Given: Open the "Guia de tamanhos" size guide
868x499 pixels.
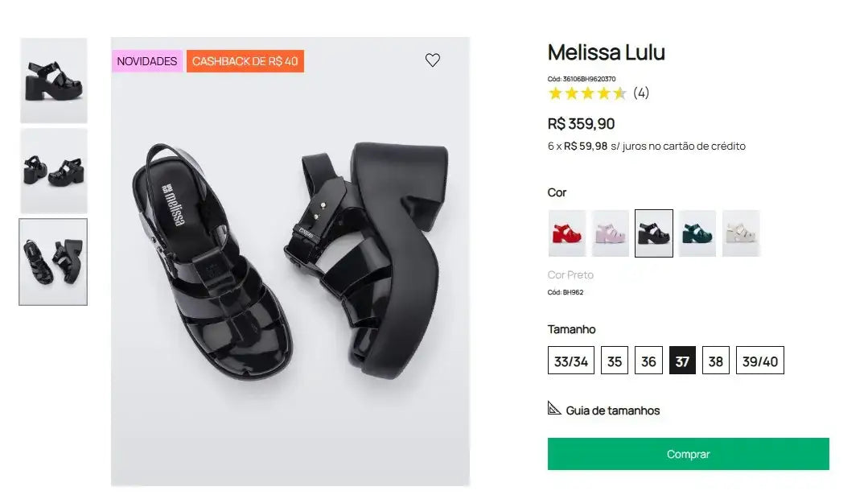Looking at the screenshot, I should tap(612, 410).
